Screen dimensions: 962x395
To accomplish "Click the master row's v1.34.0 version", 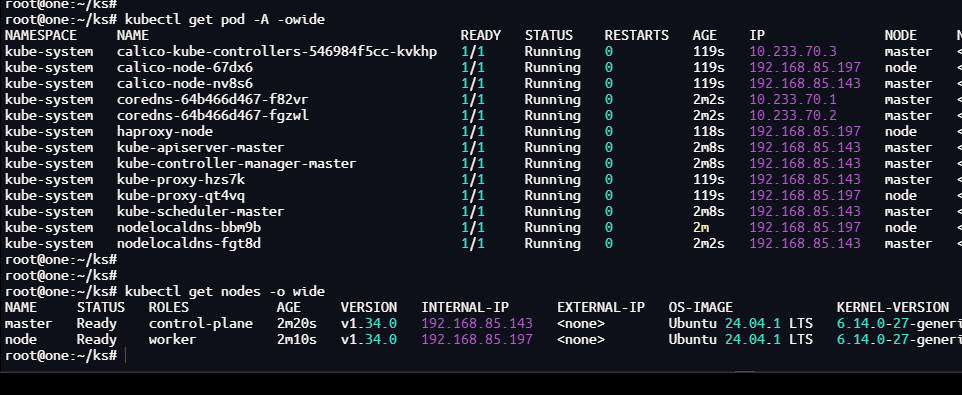I will point(369,324).
